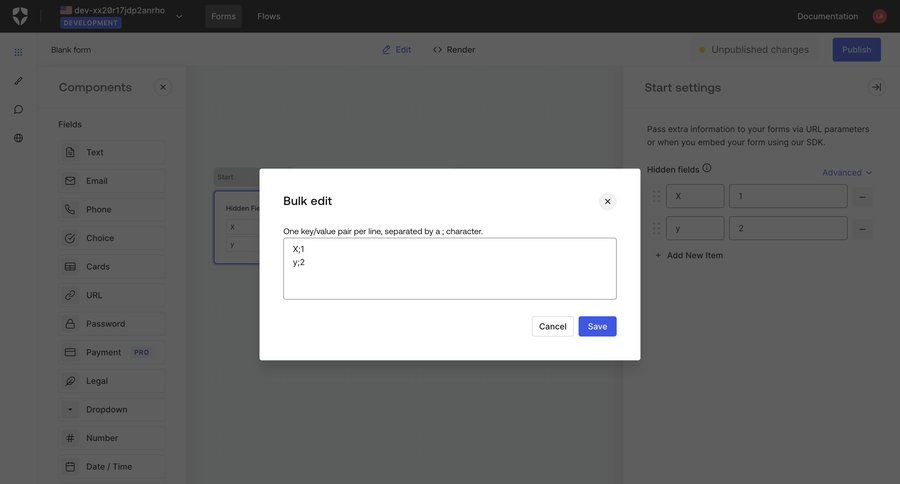Screen dimensions: 900x484
Task: Collapse the Start settings panel
Action: click(x=876, y=87)
